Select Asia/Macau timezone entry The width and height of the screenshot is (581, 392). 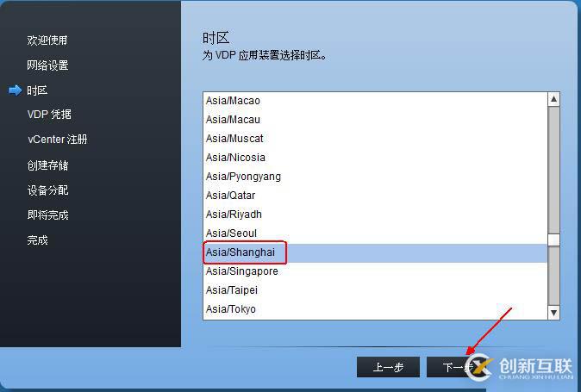[x=375, y=120]
